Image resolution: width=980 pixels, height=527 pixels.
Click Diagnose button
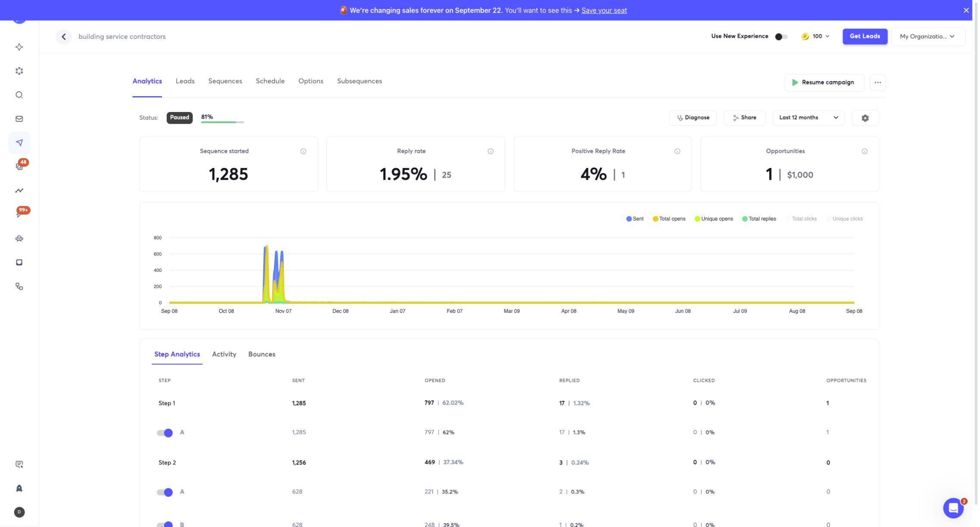693,118
